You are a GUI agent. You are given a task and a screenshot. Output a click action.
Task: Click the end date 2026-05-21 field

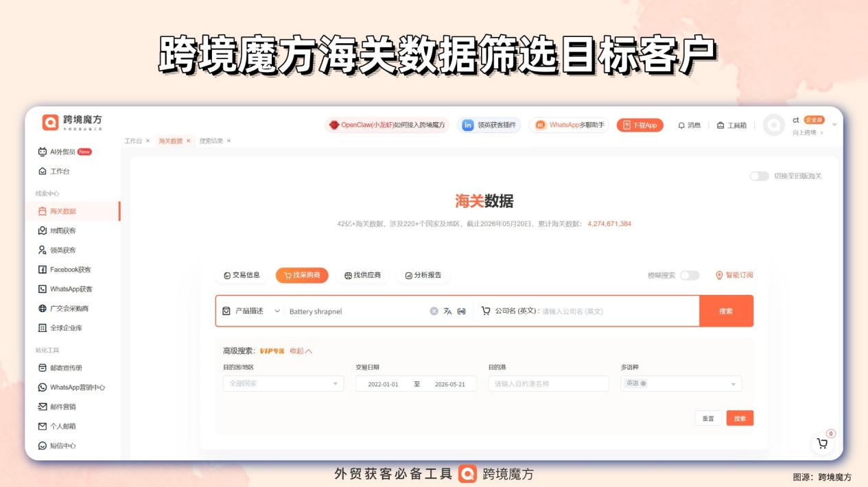click(450, 384)
